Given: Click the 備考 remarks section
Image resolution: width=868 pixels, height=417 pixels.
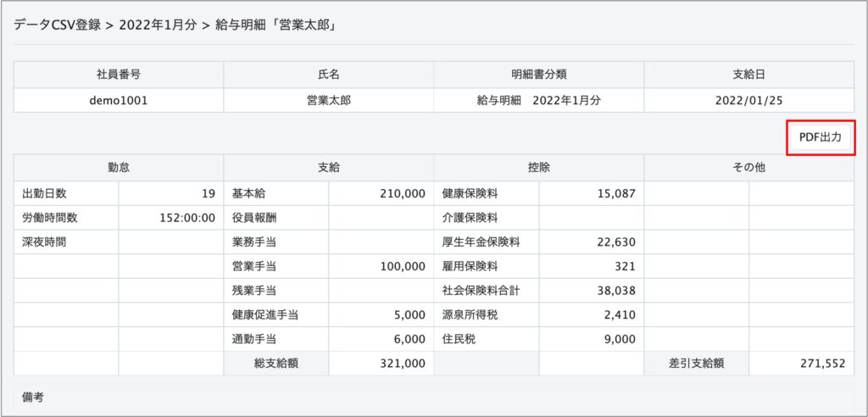Looking at the screenshot, I should pos(34,397).
